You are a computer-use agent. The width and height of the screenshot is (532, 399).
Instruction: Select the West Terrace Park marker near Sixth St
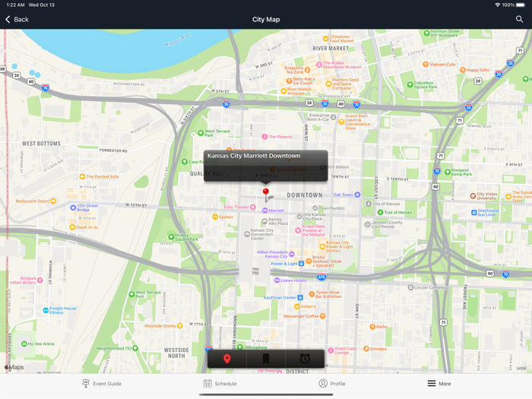(201, 133)
